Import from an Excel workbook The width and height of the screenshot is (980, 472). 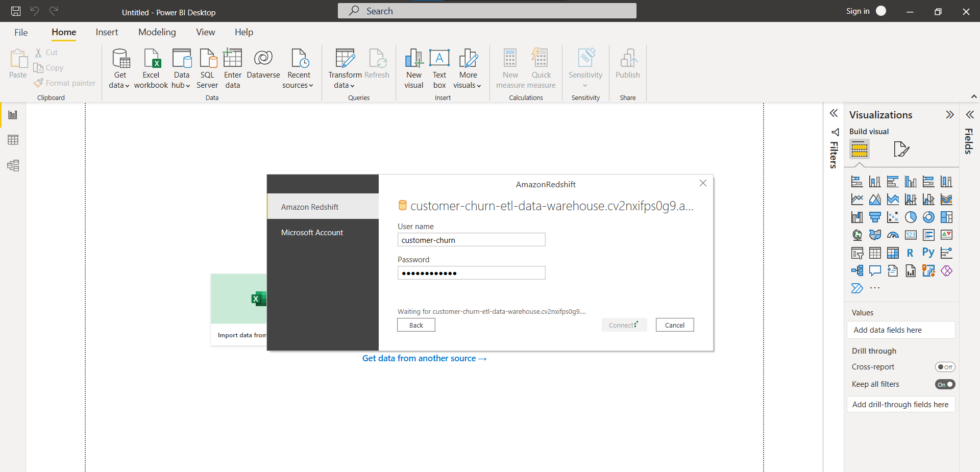(x=151, y=69)
